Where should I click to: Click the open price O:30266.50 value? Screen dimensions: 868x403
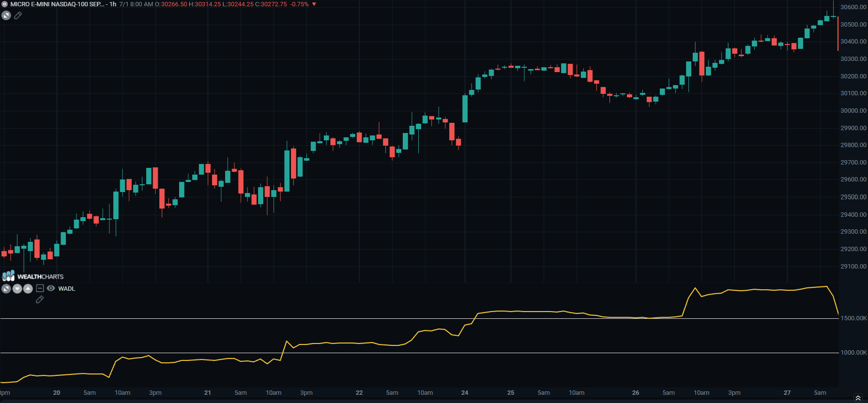coord(171,4)
